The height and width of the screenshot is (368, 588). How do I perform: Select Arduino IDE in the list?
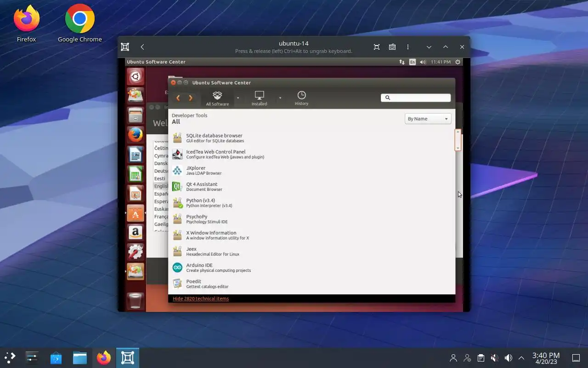tap(311, 268)
